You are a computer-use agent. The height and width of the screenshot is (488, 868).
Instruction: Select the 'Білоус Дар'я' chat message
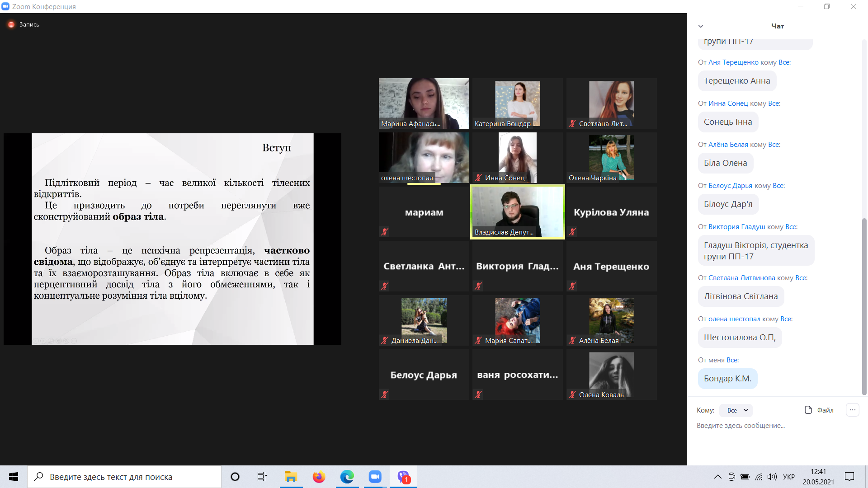coord(728,204)
